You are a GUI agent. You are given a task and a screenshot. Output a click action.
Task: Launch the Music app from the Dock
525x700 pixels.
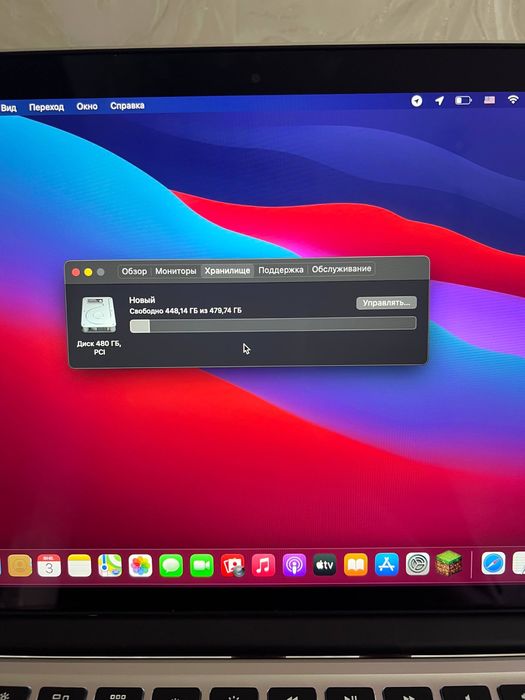tap(263, 566)
